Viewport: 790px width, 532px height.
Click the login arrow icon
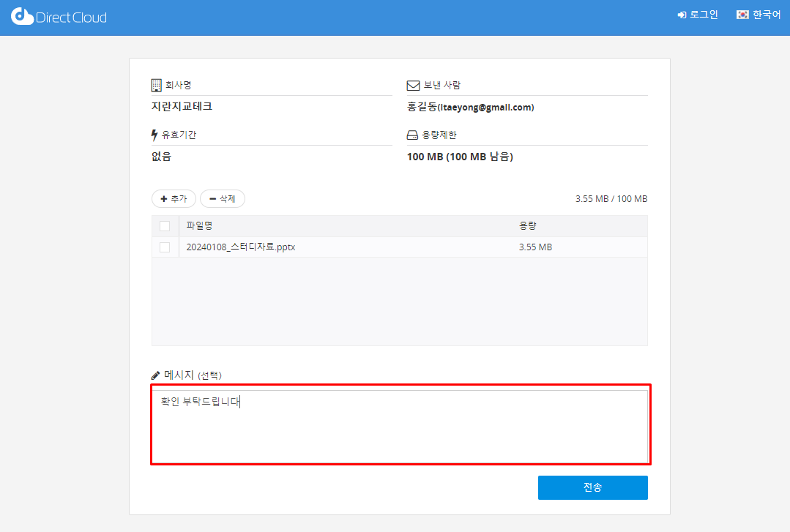pyautogui.click(x=681, y=15)
